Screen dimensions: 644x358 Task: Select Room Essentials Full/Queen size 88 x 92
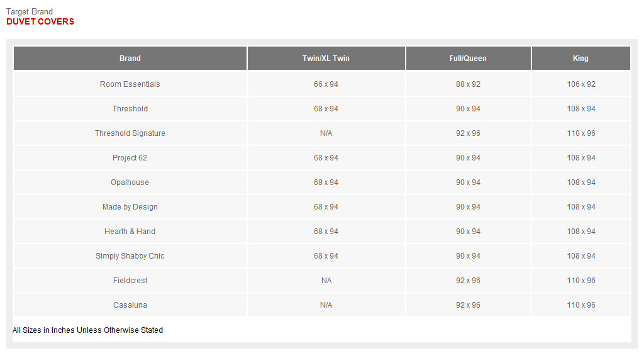[468, 84]
